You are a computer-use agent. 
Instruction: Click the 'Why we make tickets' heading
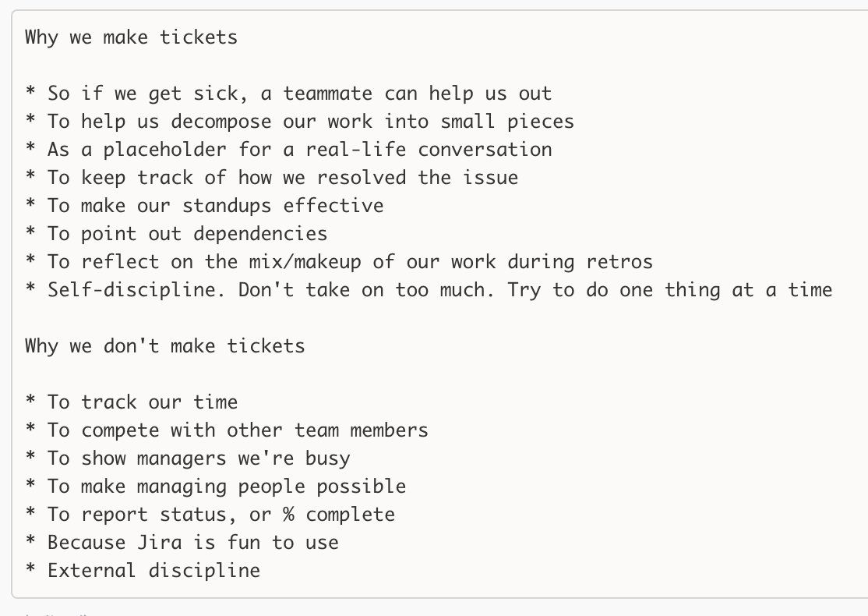pos(131,37)
